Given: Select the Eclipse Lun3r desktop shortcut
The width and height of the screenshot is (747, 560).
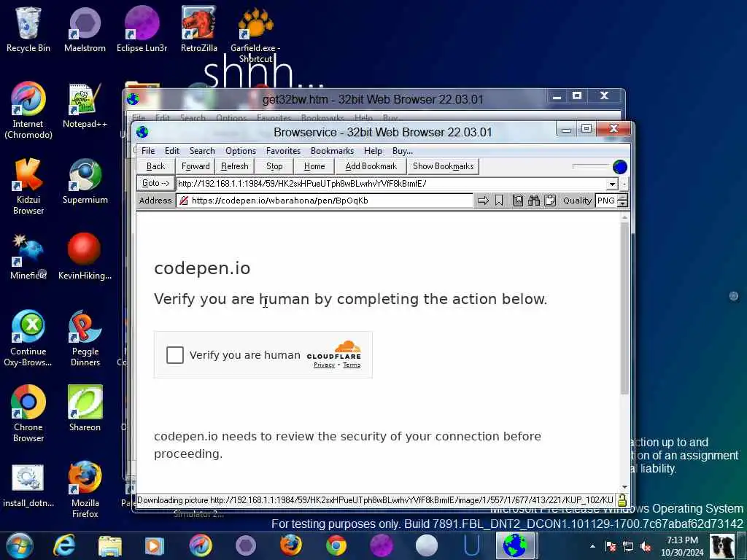Looking at the screenshot, I should click(142, 29).
